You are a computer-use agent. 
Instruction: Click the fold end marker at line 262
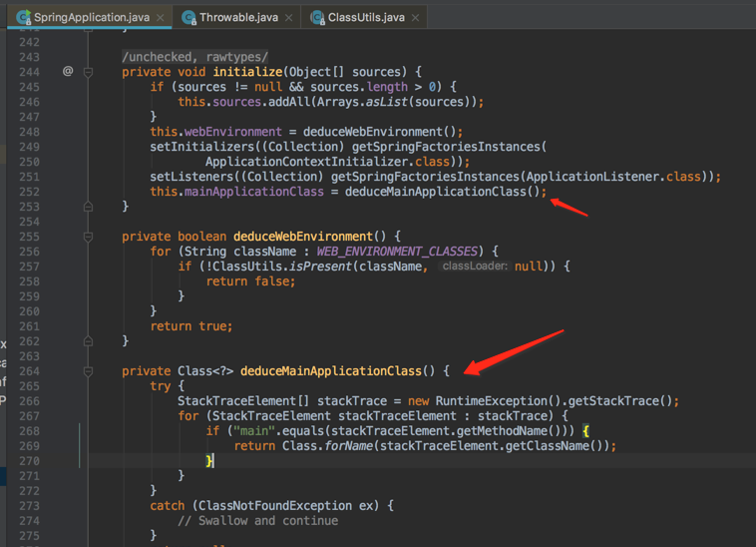(88, 341)
